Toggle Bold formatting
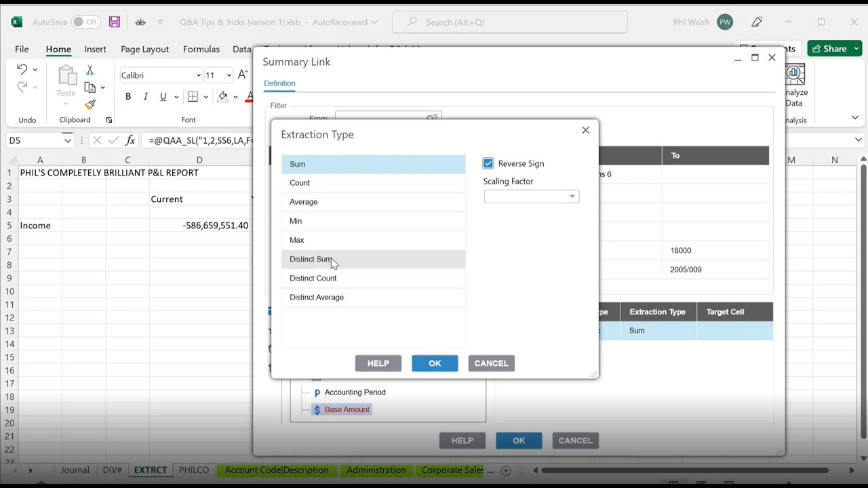 click(128, 97)
